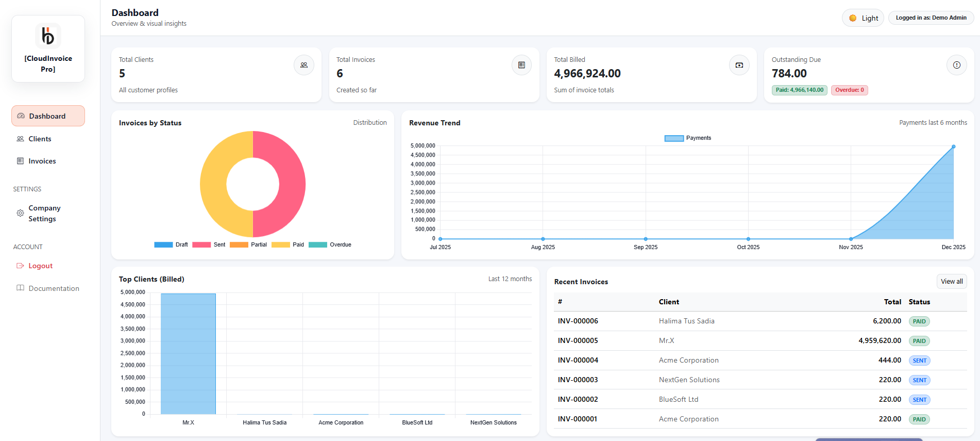Click the SENT badge for INV-000004
The image size is (980, 441).
pyautogui.click(x=919, y=361)
